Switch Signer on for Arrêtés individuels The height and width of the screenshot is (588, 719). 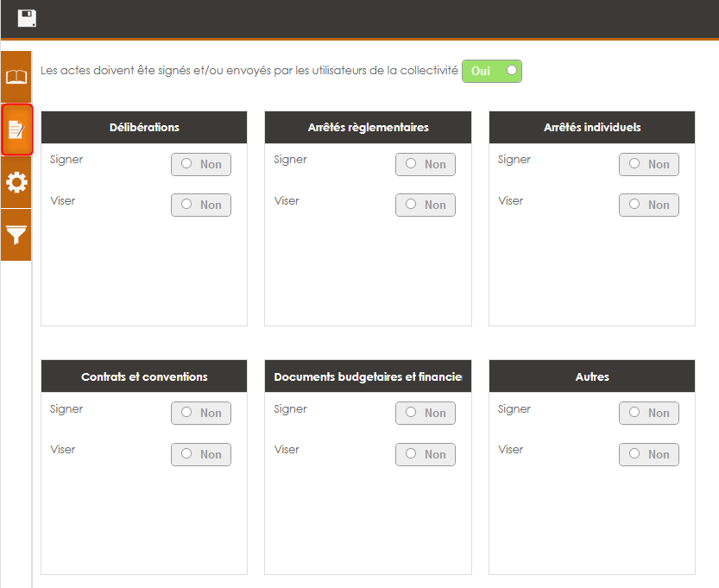(x=648, y=164)
